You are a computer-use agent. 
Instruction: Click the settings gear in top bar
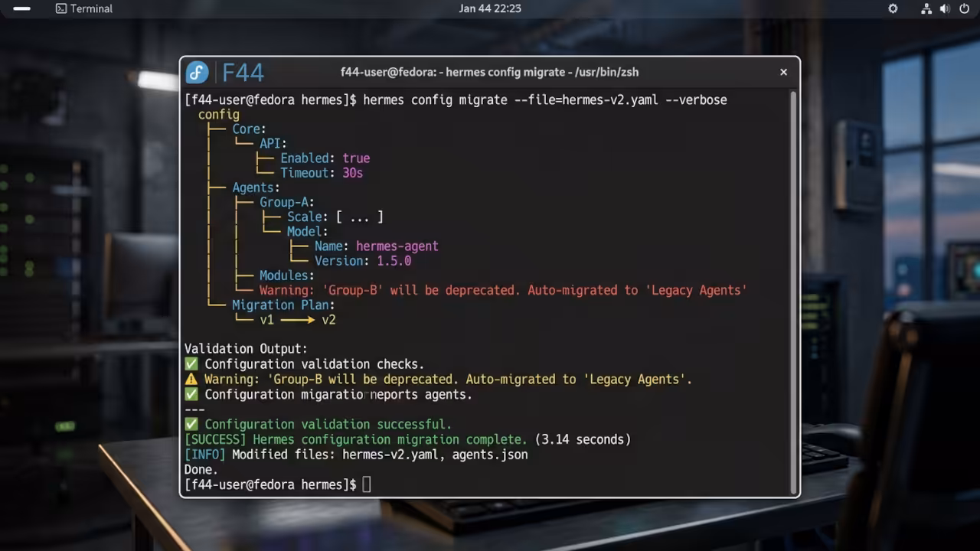pos(893,8)
